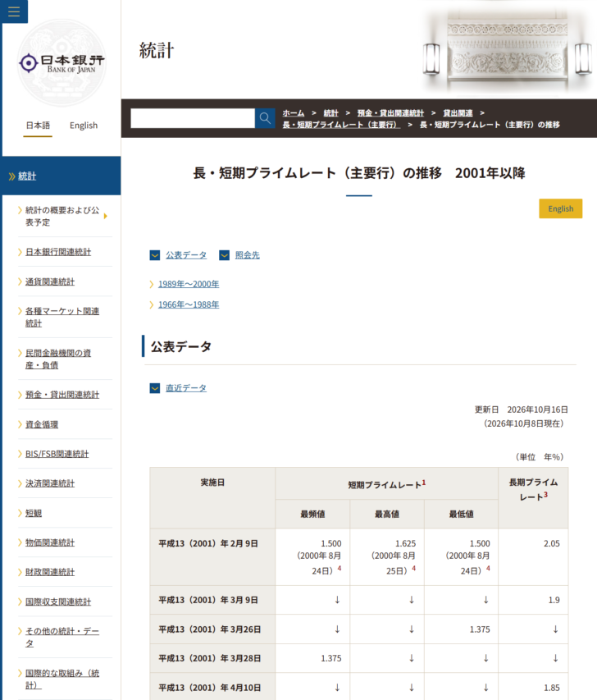Click the 1.9 long-term rate value
The width and height of the screenshot is (597, 700).
click(554, 600)
